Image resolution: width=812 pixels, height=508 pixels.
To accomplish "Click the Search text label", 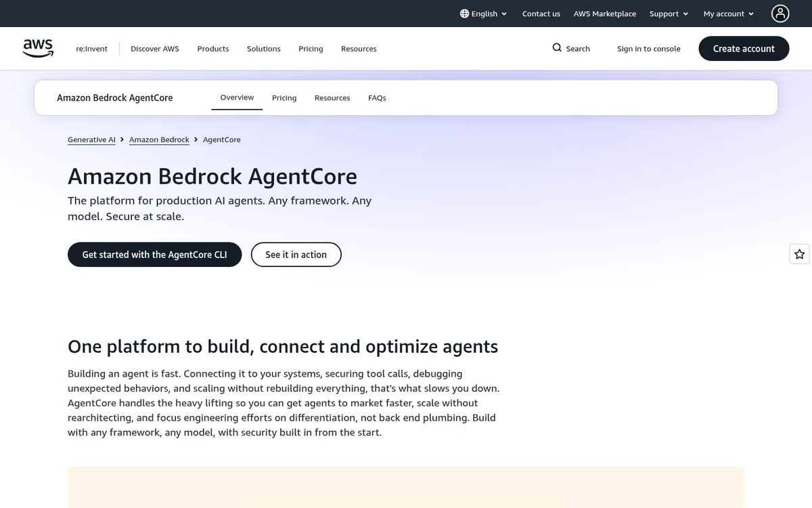I will 578,49.
